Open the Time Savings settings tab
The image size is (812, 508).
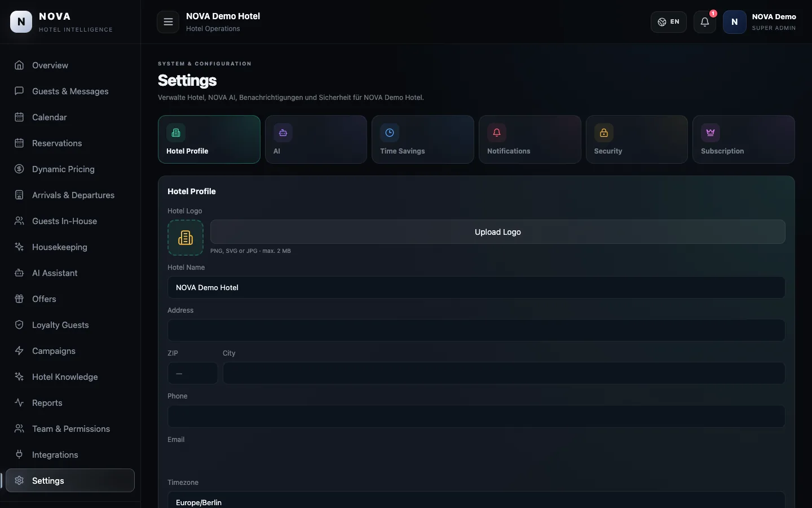click(423, 139)
